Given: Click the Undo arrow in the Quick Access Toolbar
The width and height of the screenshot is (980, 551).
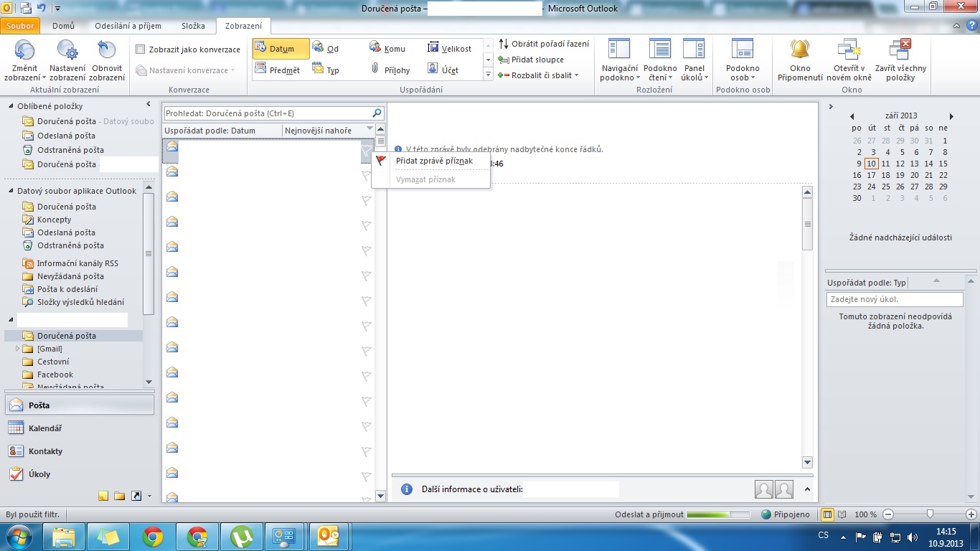Looking at the screenshot, I should pyautogui.click(x=42, y=9).
